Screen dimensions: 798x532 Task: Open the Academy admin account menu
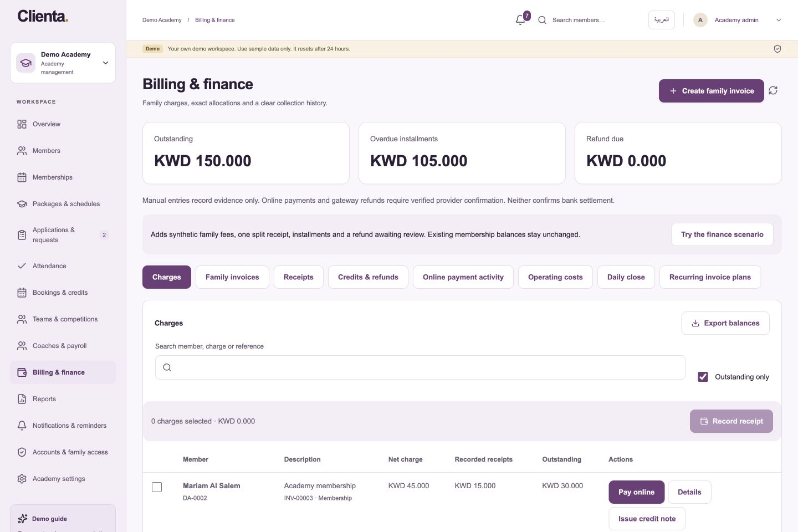[x=738, y=20]
